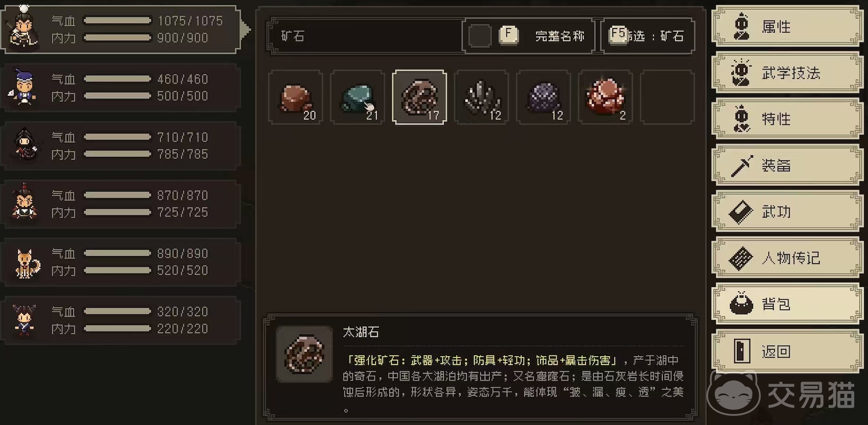The image size is (868, 425).
Task: Select the teal ore item with count 21
Action: (357, 97)
